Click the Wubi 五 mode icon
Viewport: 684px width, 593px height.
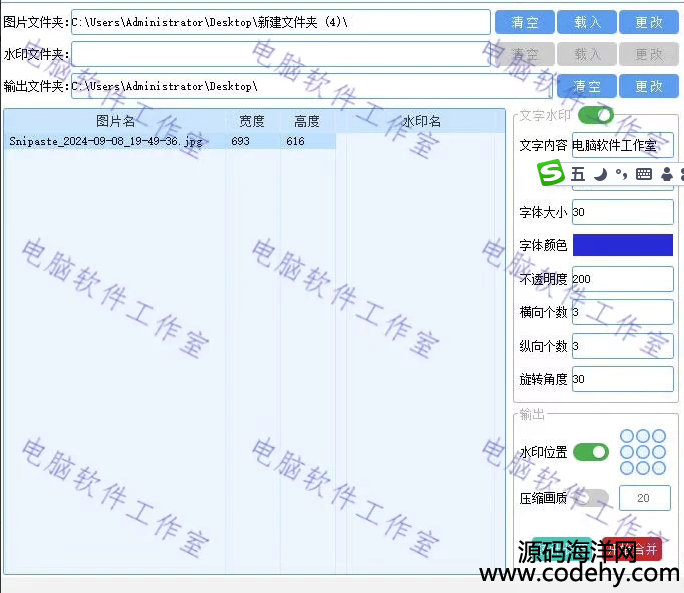click(578, 174)
